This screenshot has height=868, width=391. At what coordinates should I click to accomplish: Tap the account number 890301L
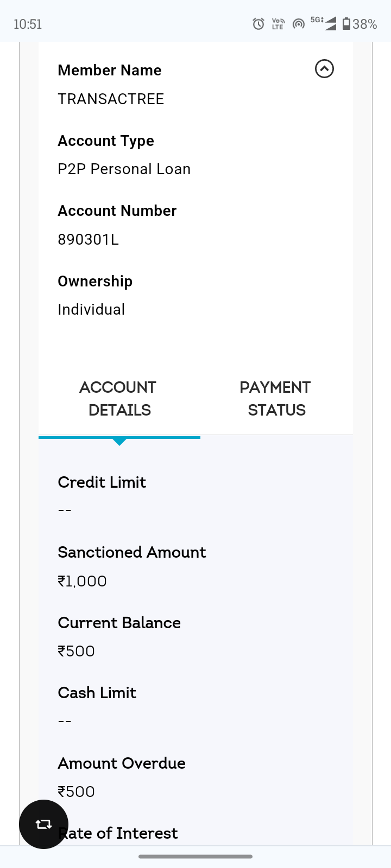point(88,239)
